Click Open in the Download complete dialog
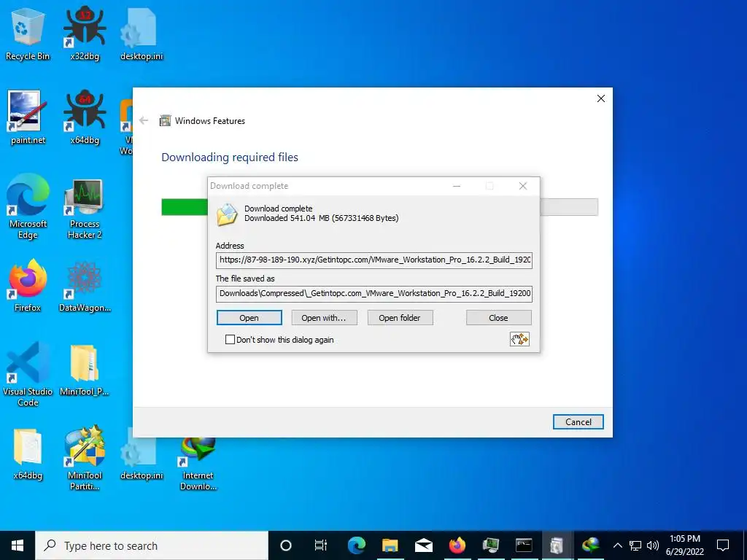Viewport: 747px width, 560px height. click(249, 318)
